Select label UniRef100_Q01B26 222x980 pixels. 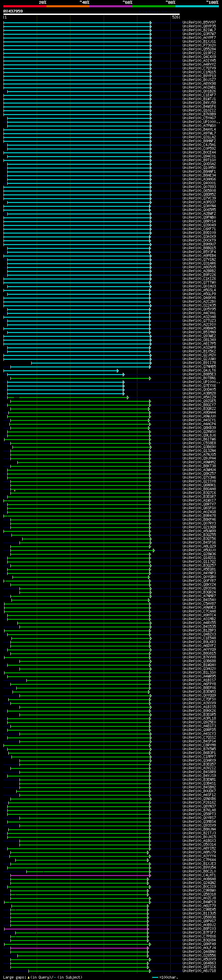[199, 91]
